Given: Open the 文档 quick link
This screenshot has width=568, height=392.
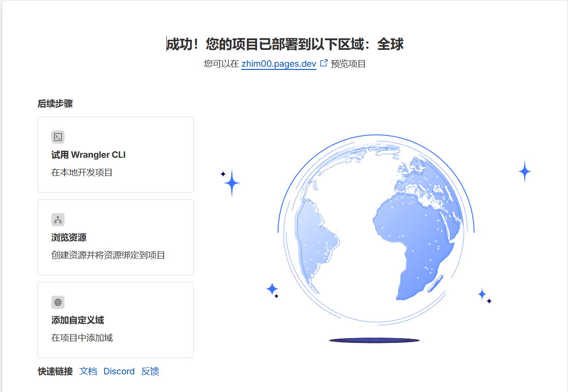Looking at the screenshot, I should pos(88,371).
